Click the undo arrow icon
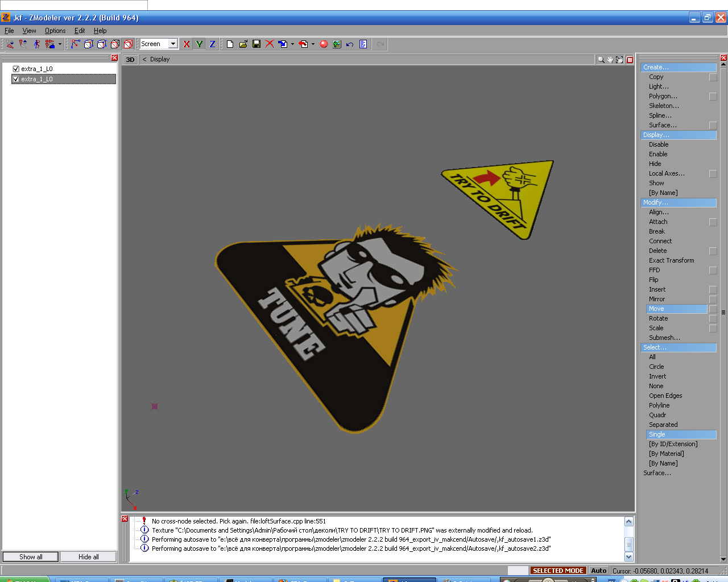 click(350, 44)
